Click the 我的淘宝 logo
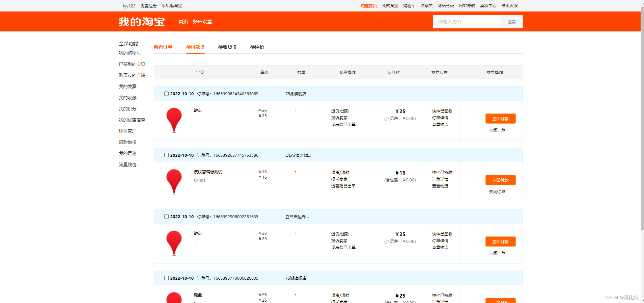Image resolution: width=644 pixels, height=303 pixels. point(142,22)
